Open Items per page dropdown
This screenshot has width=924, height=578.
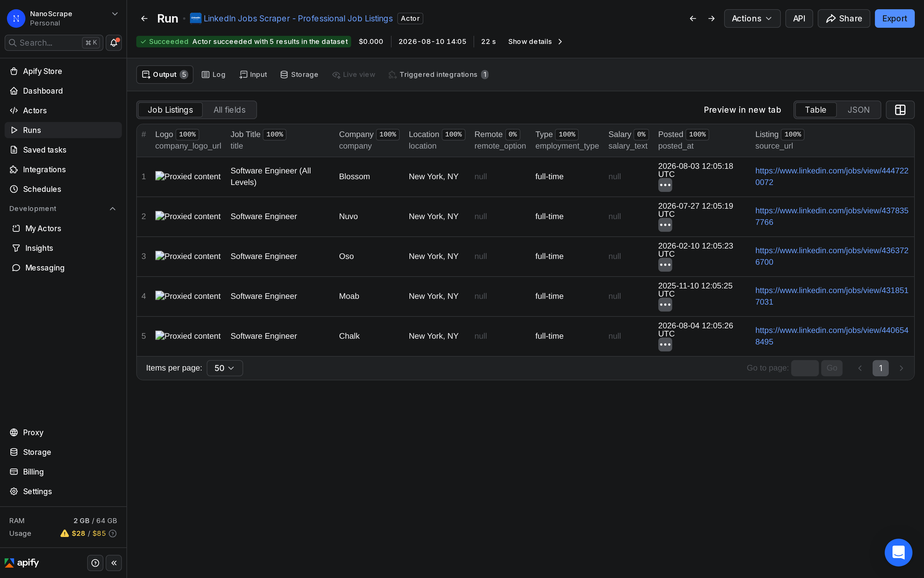click(225, 368)
